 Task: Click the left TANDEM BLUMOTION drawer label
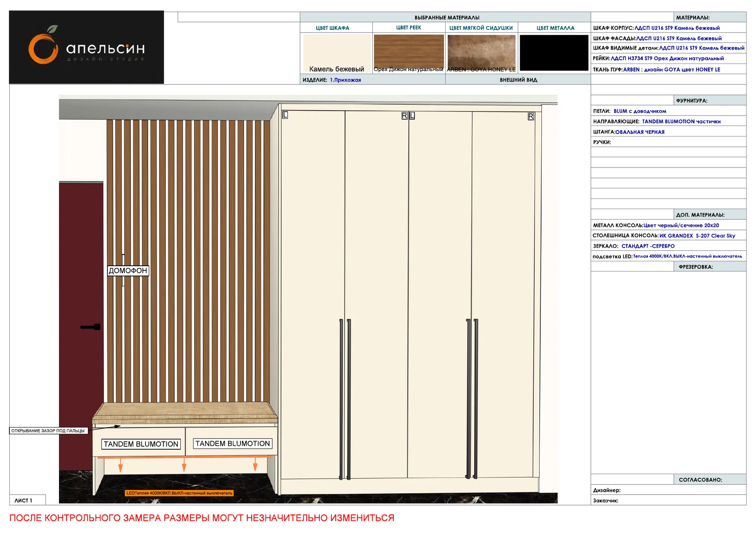coord(141,444)
